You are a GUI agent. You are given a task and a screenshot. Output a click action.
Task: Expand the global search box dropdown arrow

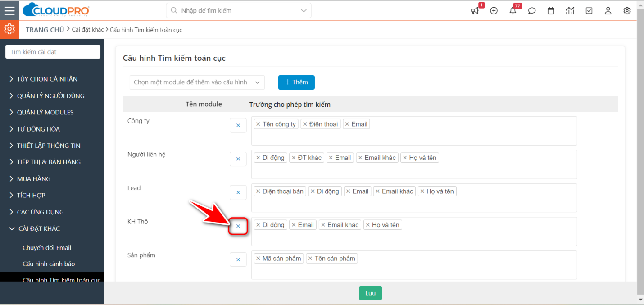304,10
